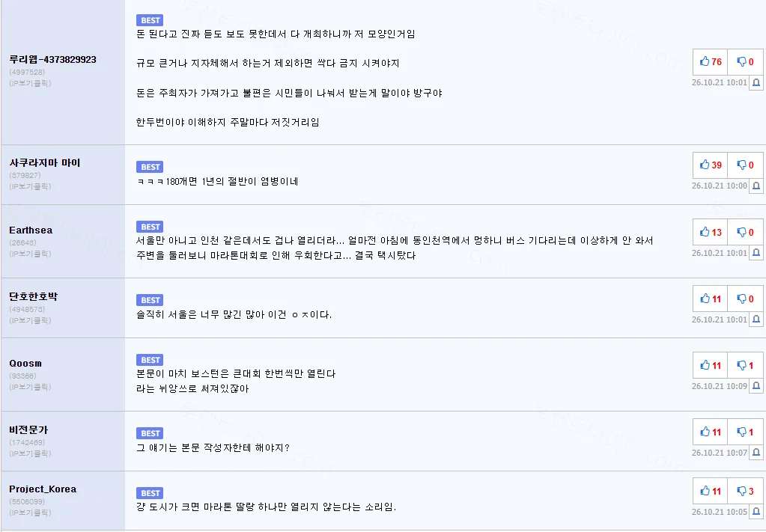766x532 pixels.
Task: Thumbs up 단호한호박's comment
Action: 711,299
